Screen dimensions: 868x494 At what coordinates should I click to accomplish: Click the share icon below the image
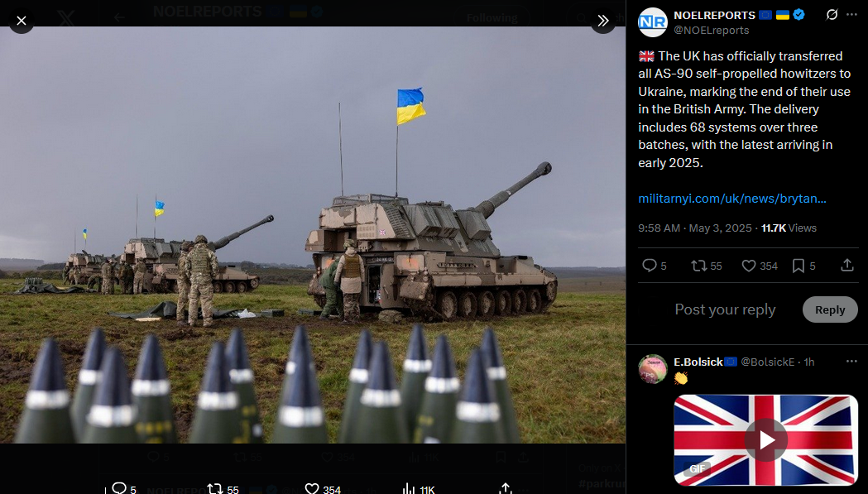505,488
